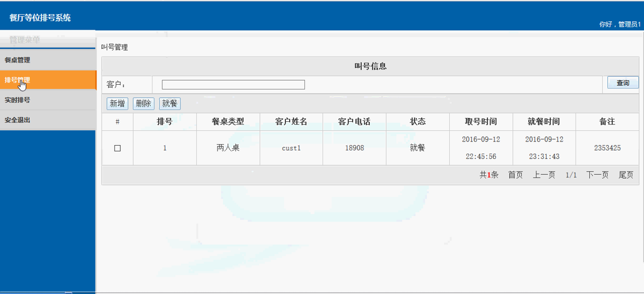Screen dimensions: 644x294
Task: Click the 客户姓名 column header
Action: click(x=291, y=121)
